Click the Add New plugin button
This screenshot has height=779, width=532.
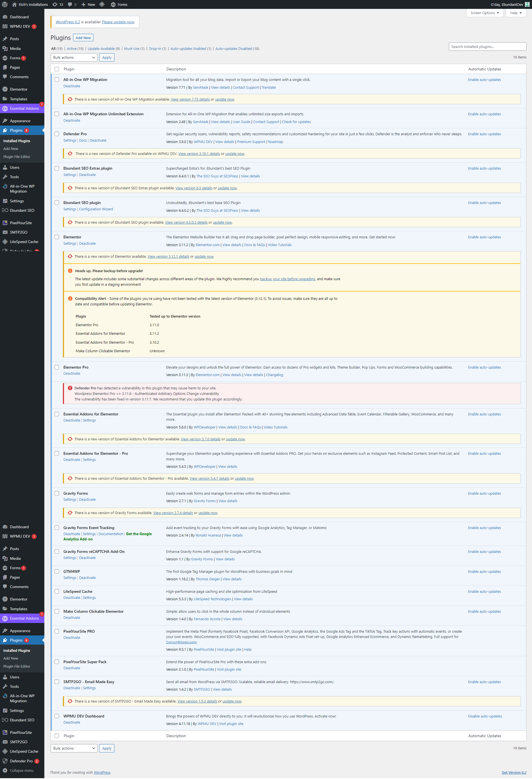(83, 38)
